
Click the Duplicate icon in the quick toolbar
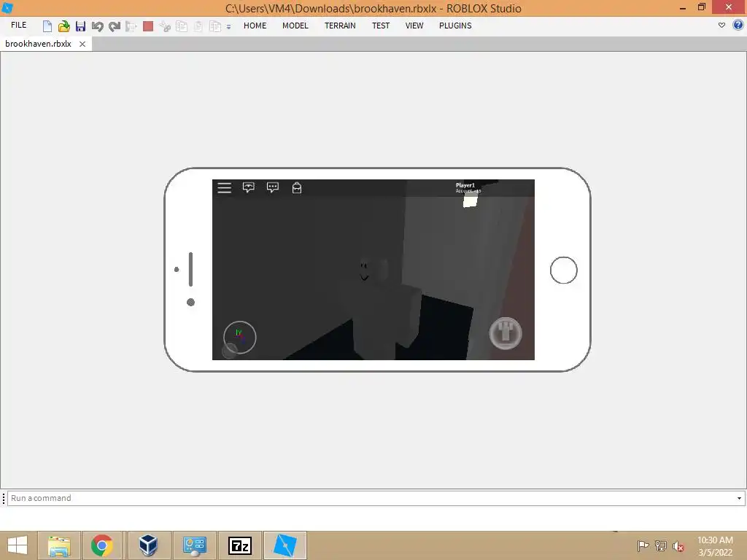tap(215, 26)
